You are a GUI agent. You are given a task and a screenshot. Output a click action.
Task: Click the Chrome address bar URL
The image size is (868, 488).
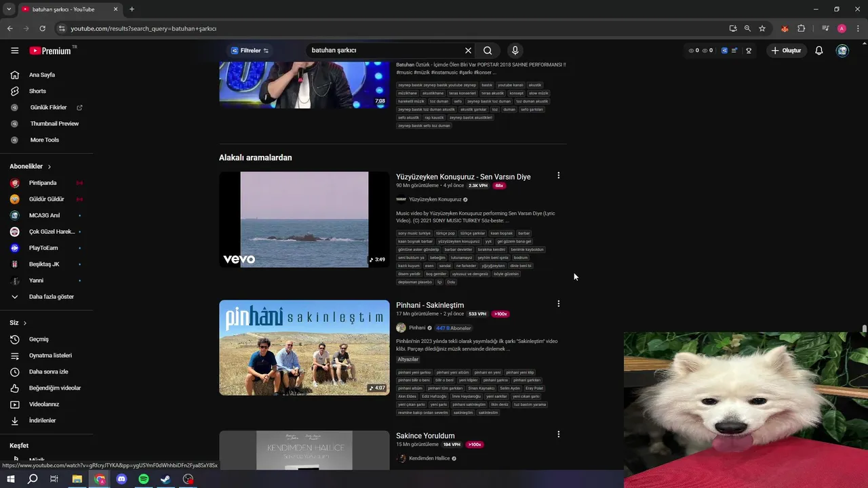pos(143,28)
